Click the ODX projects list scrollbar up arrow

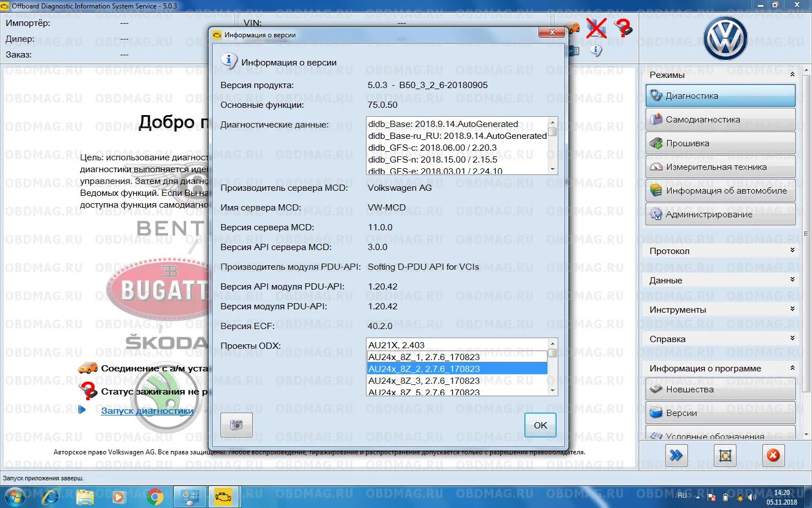click(553, 344)
